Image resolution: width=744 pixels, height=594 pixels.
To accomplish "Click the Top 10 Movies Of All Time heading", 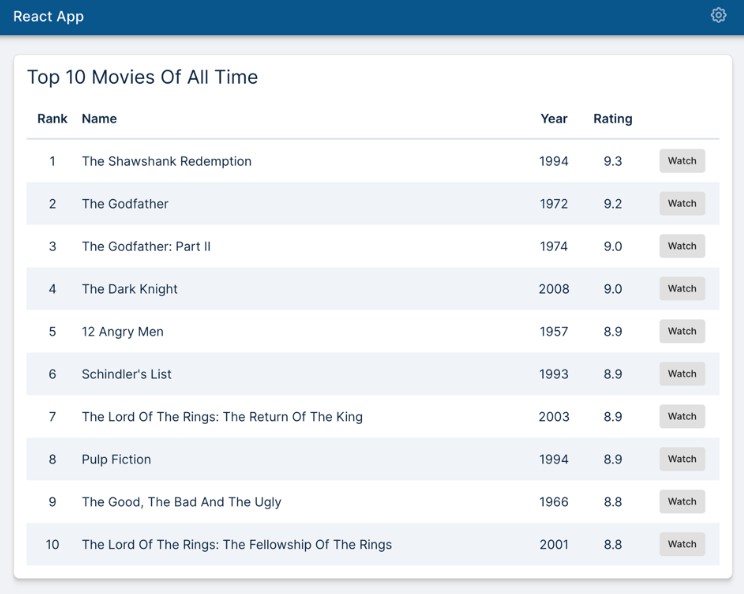I will click(x=142, y=77).
